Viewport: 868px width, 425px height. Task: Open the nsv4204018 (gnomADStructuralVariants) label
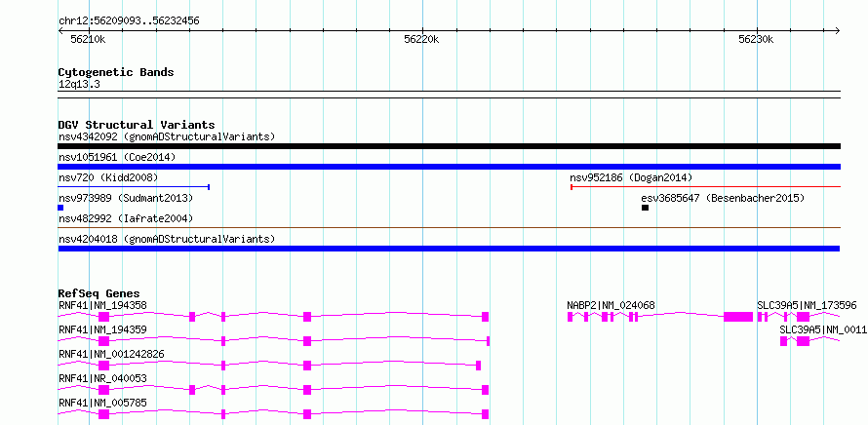tap(167, 239)
